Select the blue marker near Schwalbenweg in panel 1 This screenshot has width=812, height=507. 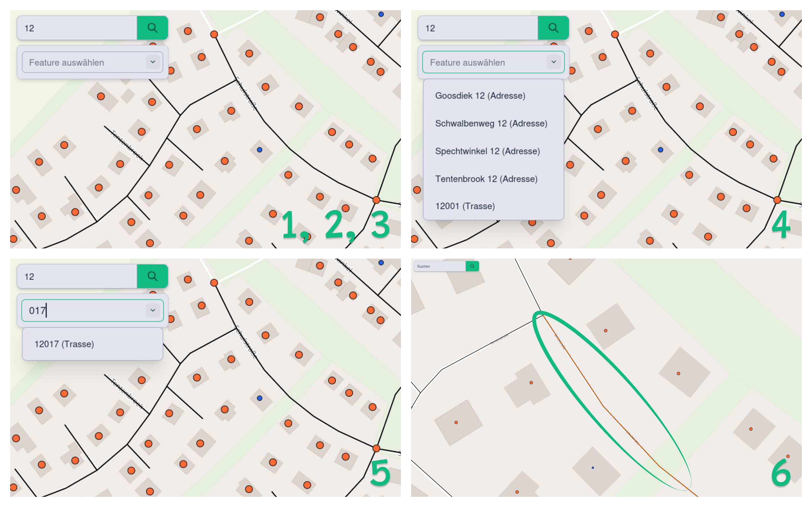(x=259, y=150)
